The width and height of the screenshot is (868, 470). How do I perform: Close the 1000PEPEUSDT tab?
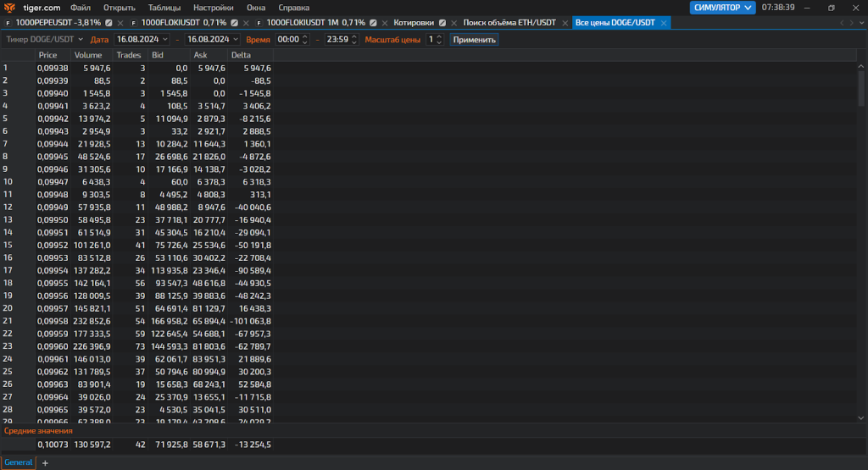(120, 23)
